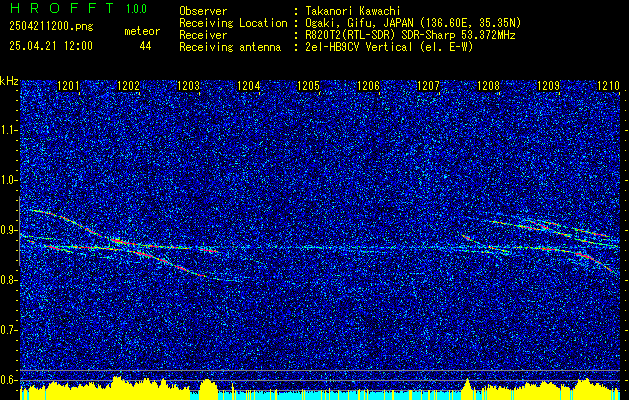Click the version number 1.0.0
629x400 pixels.
click(x=136, y=9)
